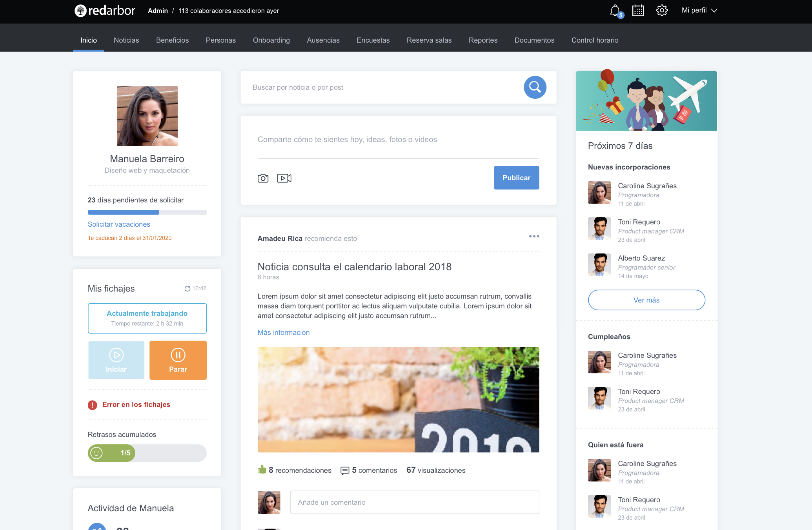Viewport: 812px width, 530px height.
Task: Expand the Mi perfil dropdown
Action: pos(699,11)
